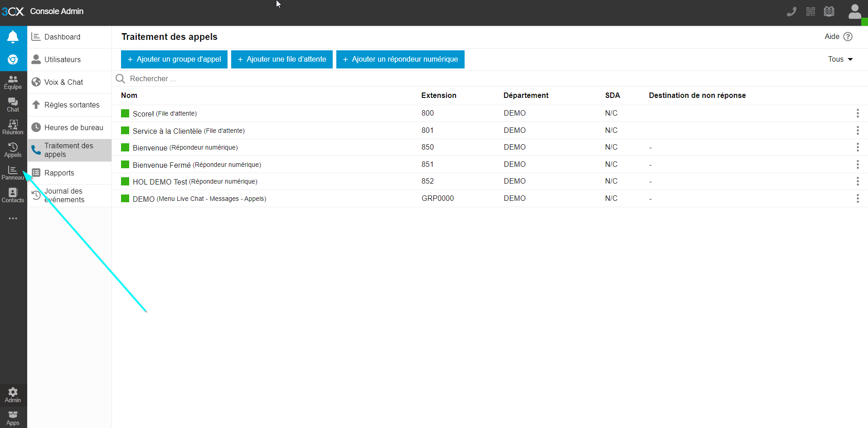Open Voix & Chat menu item
This screenshot has height=428, width=868.
69,83
